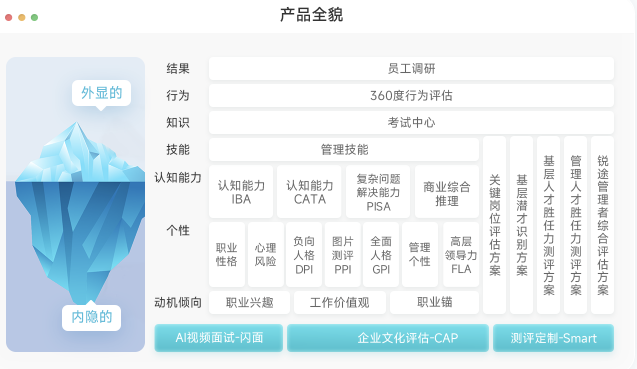
Task: Select the 心理风险 card
Action: (x=266, y=254)
